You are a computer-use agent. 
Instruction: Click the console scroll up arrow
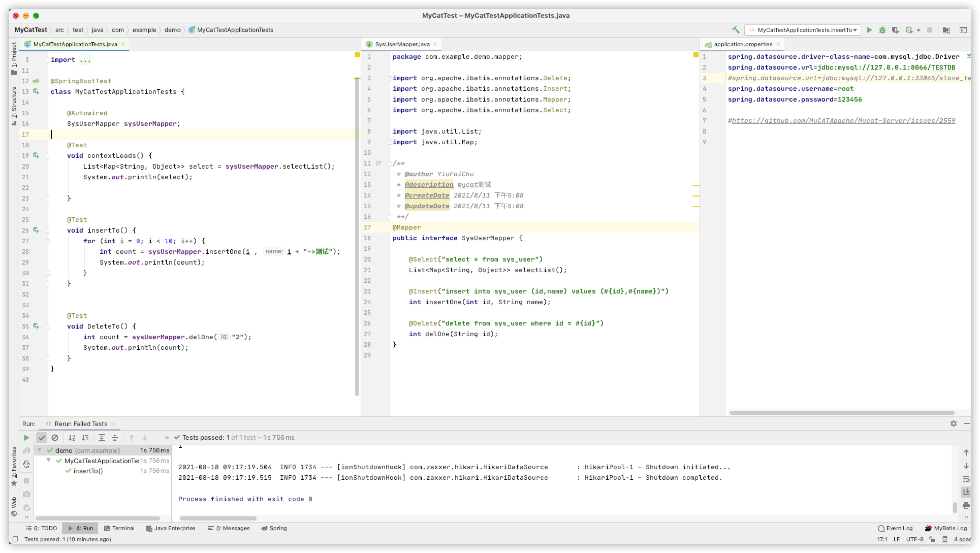point(966,452)
